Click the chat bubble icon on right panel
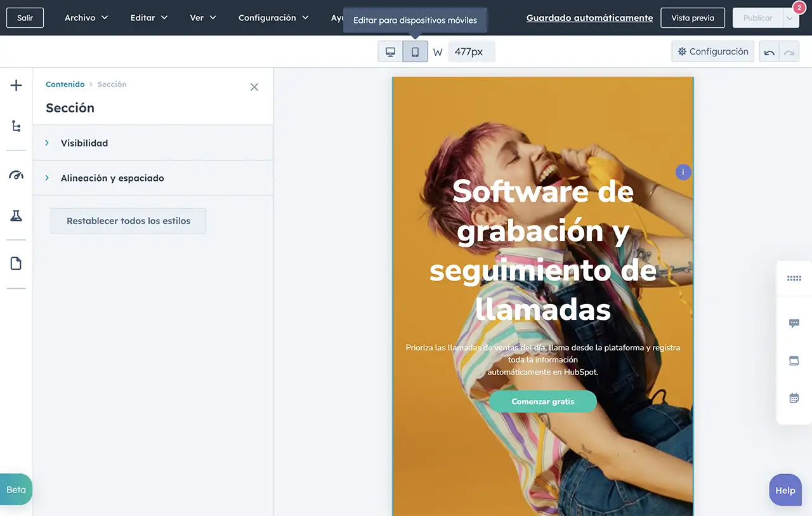 pyautogui.click(x=794, y=323)
